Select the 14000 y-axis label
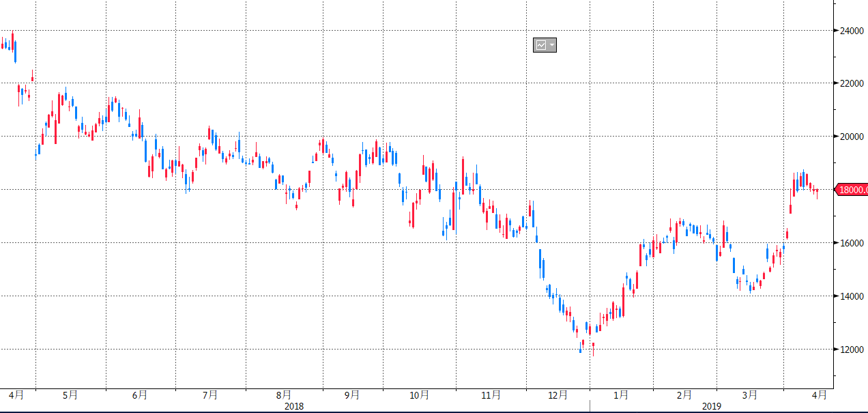 click(x=853, y=296)
